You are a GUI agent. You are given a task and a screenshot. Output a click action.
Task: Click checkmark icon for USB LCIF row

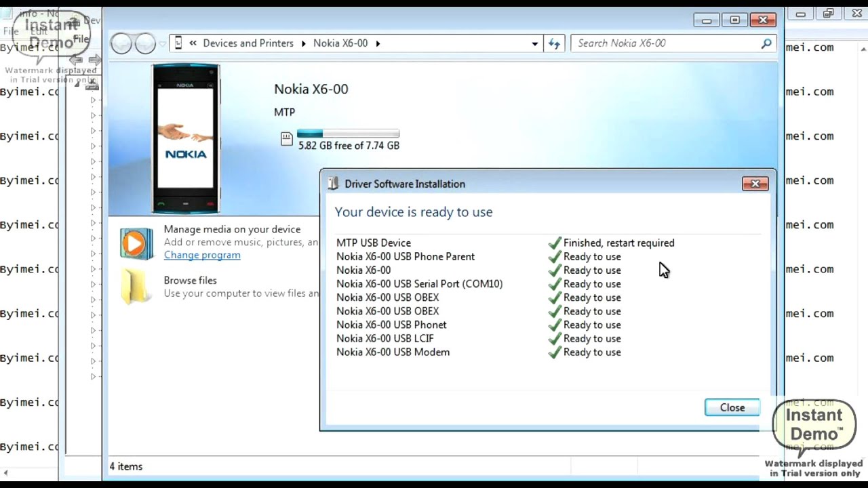click(555, 338)
